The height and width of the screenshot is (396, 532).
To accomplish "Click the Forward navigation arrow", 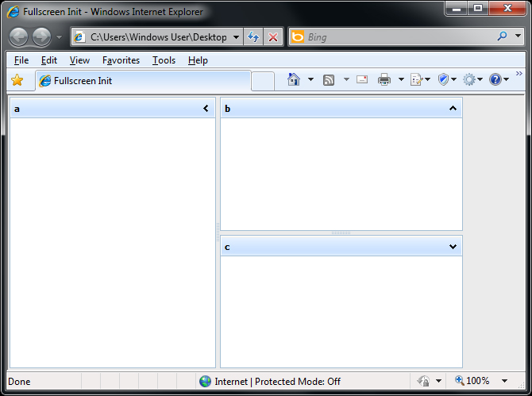I will [41, 37].
